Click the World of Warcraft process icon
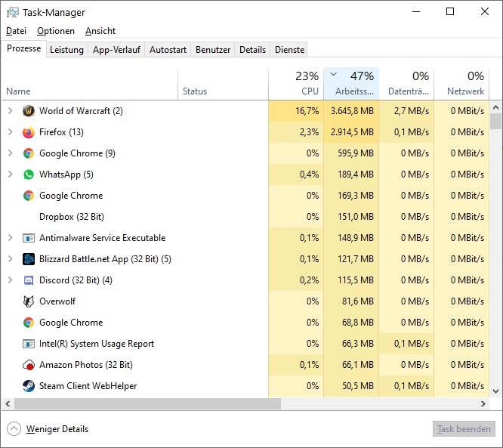 click(29, 111)
